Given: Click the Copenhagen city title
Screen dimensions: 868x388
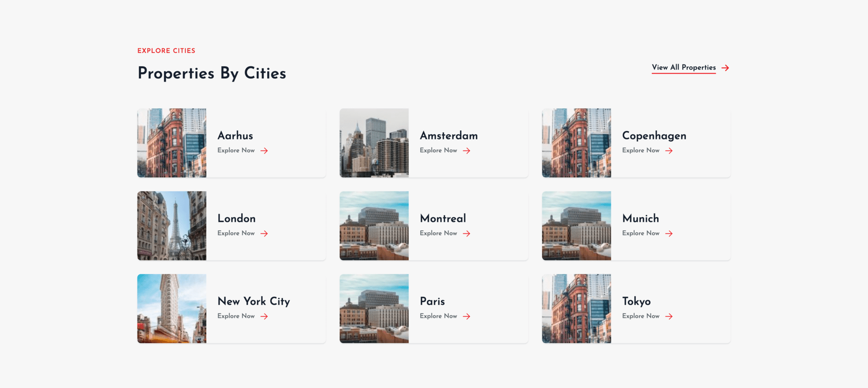Looking at the screenshot, I should 654,136.
